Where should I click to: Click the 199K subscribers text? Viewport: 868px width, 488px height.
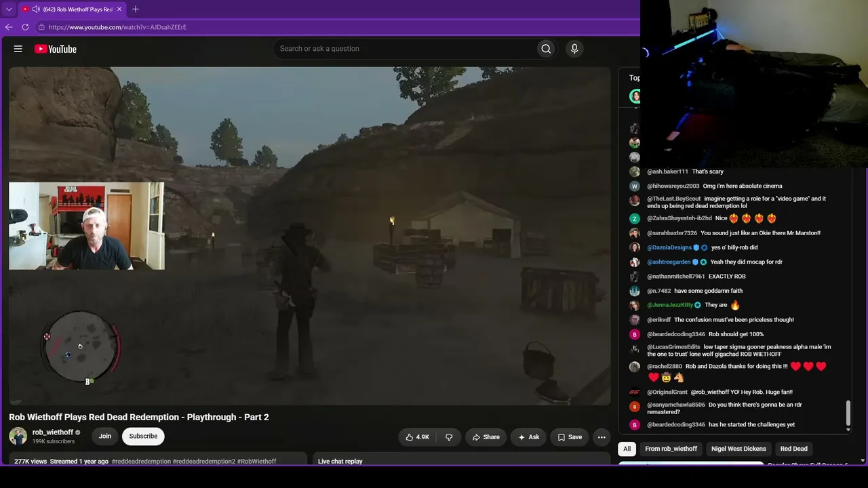point(54,442)
